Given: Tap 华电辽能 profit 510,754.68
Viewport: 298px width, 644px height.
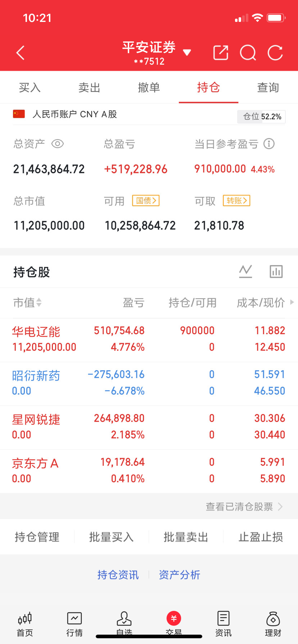Looking at the screenshot, I should [119, 331].
